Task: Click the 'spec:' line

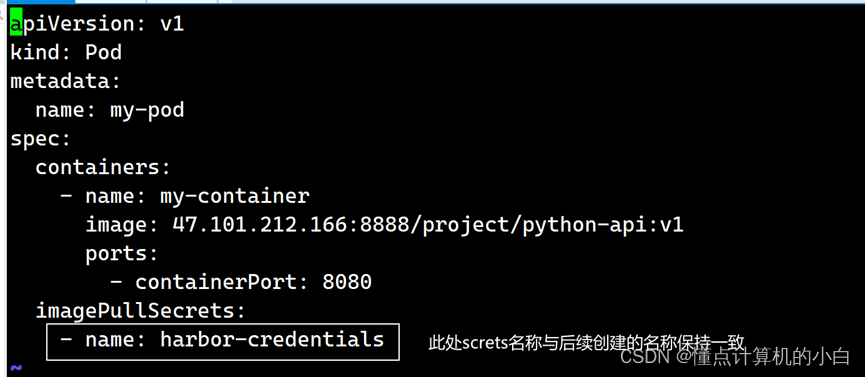Action: tap(41, 139)
